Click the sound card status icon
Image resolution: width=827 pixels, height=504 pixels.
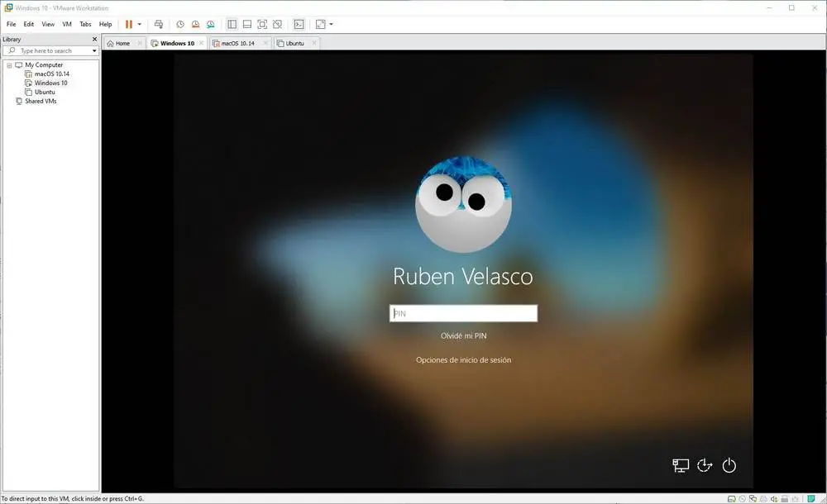(x=774, y=499)
